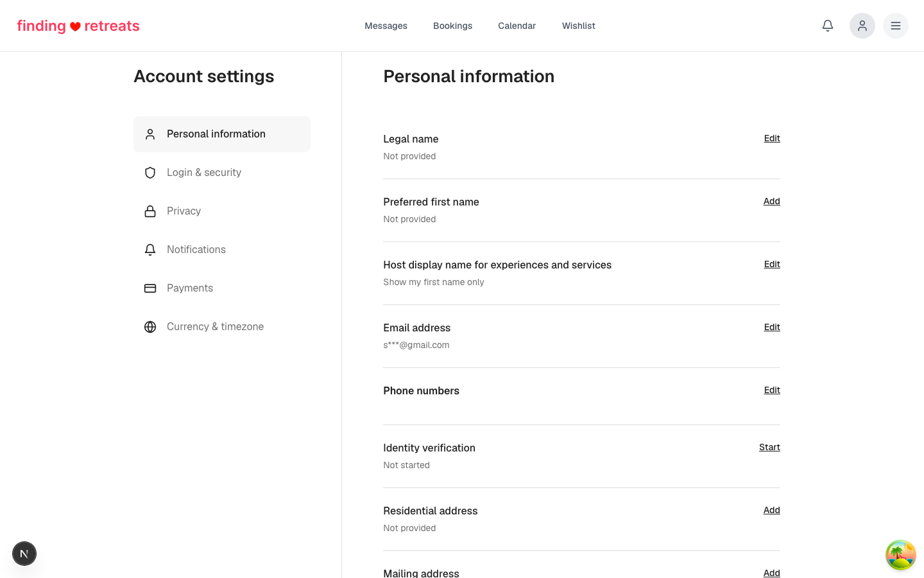The height and width of the screenshot is (578, 924).
Task: Add a Preferred first name
Action: pos(772,201)
